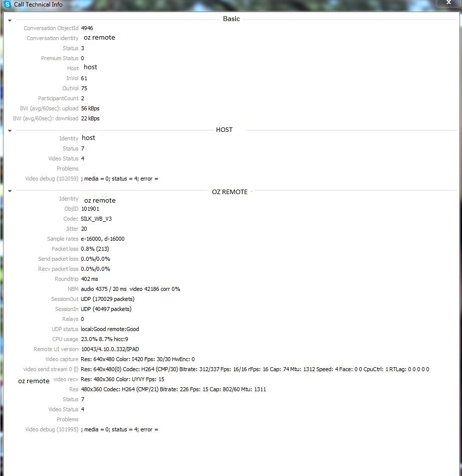The image size is (462, 476).
Task: Click the NBM audio/video value
Action: (130, 289)
